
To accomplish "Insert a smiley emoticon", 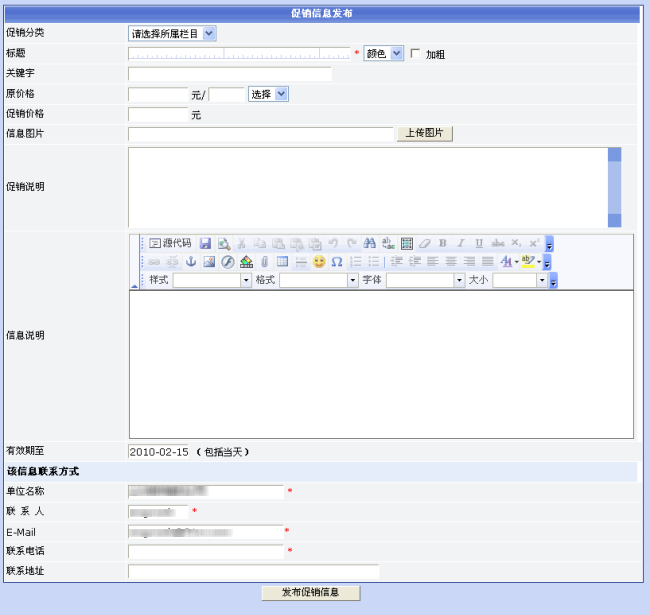I will point(319,262).
